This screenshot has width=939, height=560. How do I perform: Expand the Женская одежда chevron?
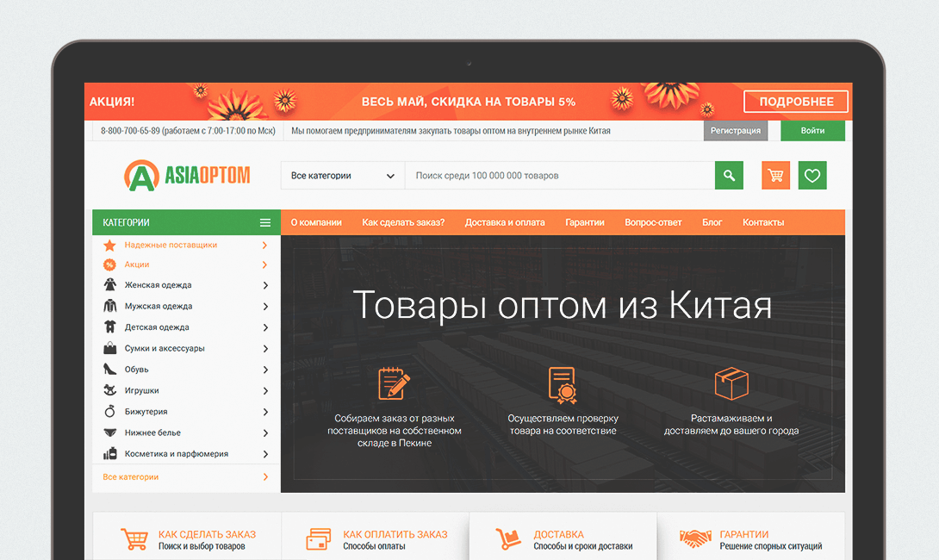[264, 285]
